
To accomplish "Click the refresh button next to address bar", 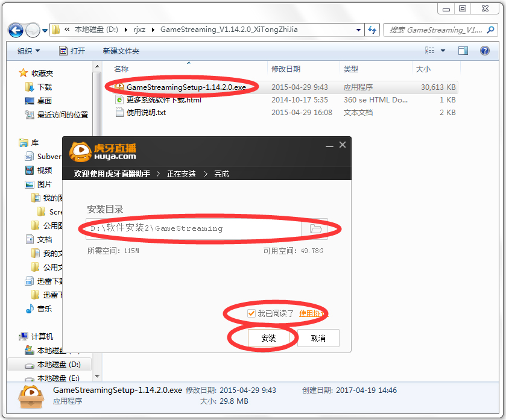I will (x=372, y=30).
